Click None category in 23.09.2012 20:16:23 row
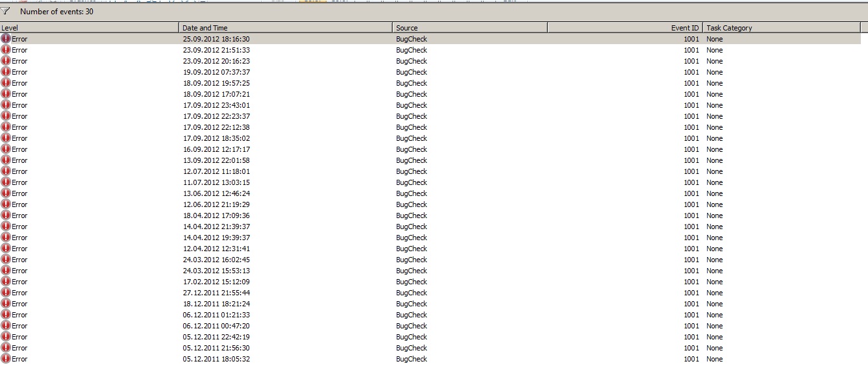868x368 pixels. pos(715,61)
